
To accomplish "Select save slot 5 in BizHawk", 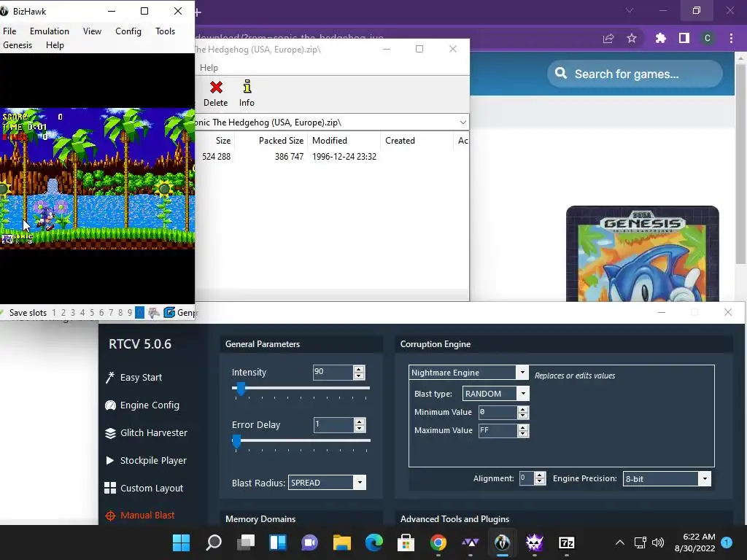I will click(x=92, y=313).
